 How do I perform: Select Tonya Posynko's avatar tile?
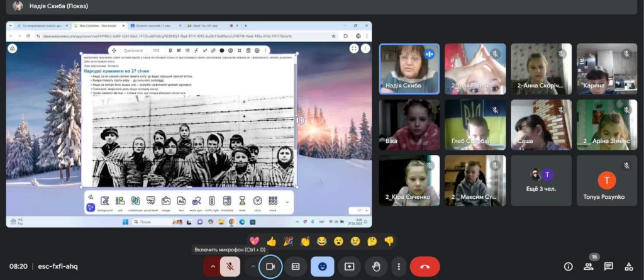coord(607,181)
